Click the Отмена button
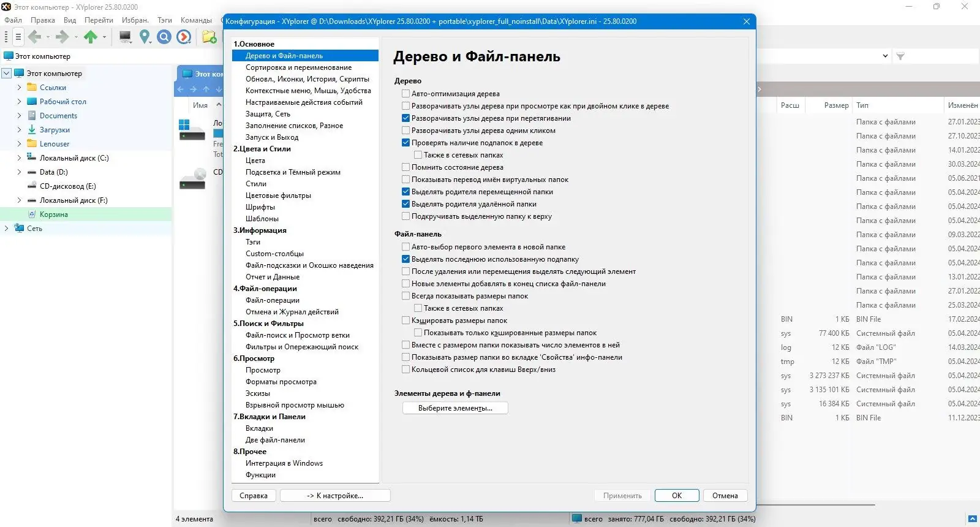Screen dimensions: 980x527 pos(725,496)
